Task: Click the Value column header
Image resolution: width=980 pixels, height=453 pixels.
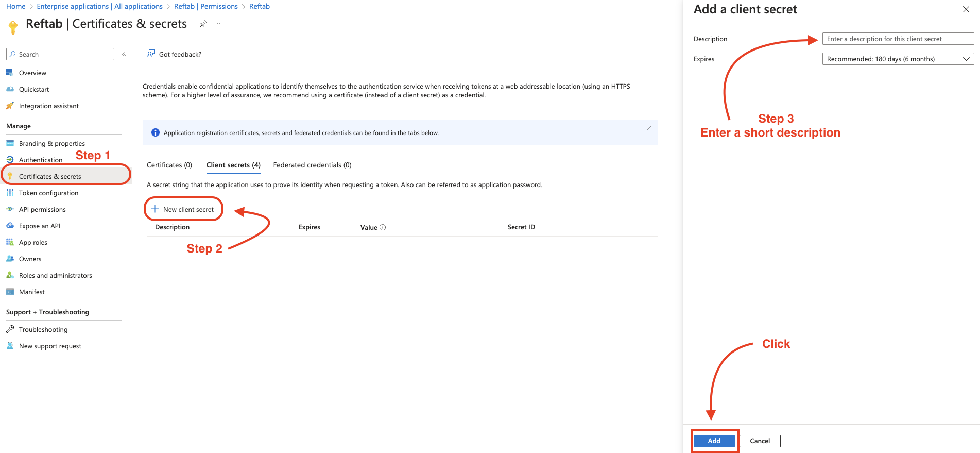Action: [x=369, y=227]
